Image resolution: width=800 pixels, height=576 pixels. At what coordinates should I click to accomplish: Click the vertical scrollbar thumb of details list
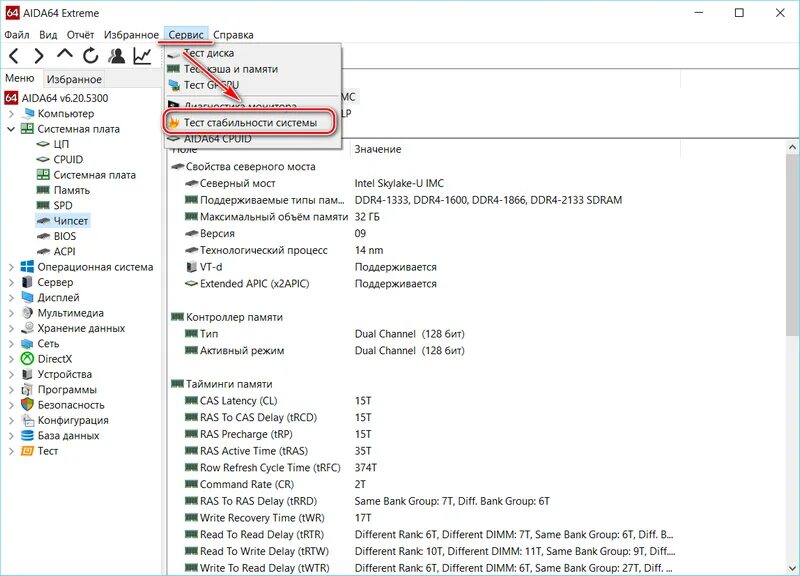coord(792,245)
